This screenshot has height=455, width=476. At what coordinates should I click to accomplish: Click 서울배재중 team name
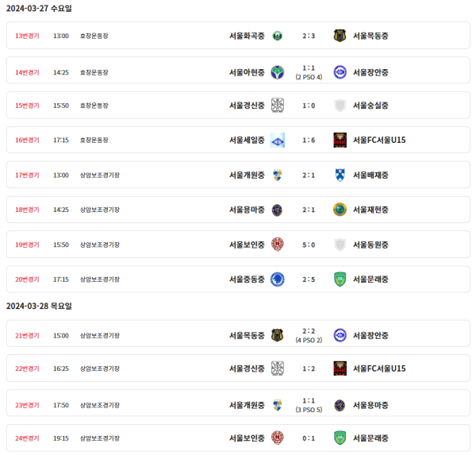(370, 175)
